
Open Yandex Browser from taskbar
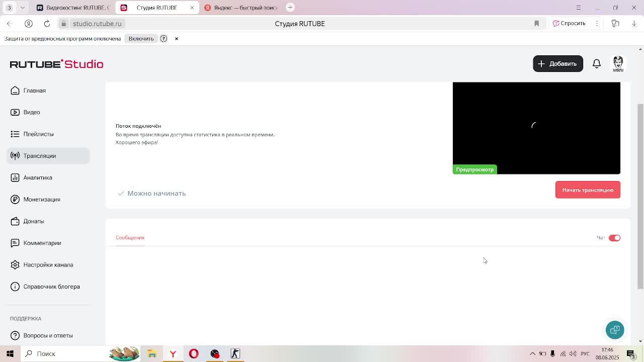(173, 353)
